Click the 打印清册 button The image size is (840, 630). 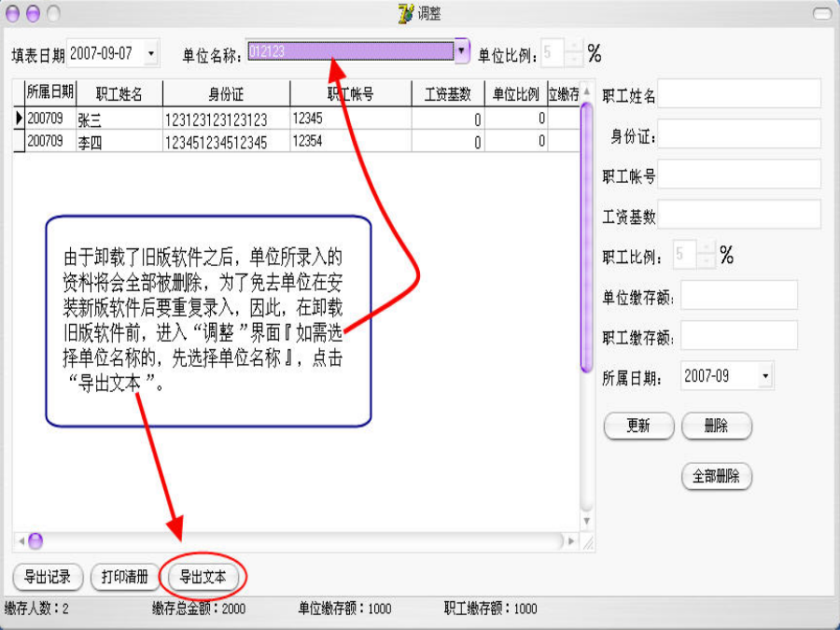125,577
